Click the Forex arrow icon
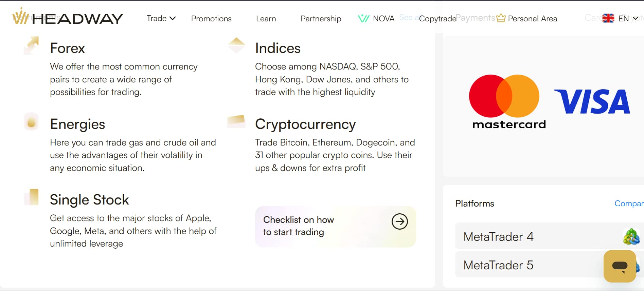Screen dimensions: 644x291 pyautogui.click(x=32, y=45)
